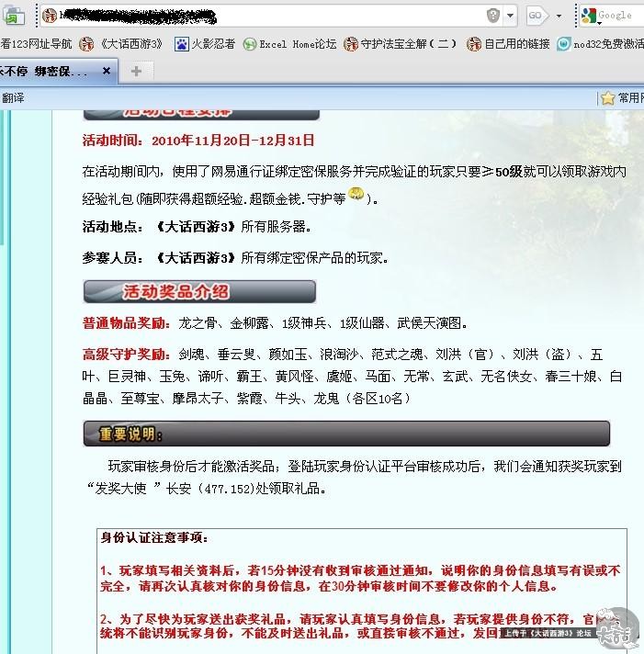Click the GO button
This screenshot has width=644, height=654.
(x=537, y=16)
